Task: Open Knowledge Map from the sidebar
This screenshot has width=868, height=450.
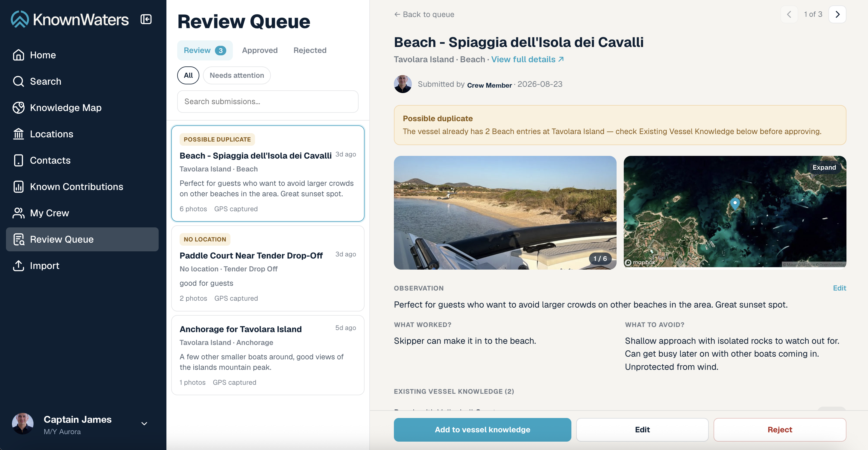Action: pos(82,107)
